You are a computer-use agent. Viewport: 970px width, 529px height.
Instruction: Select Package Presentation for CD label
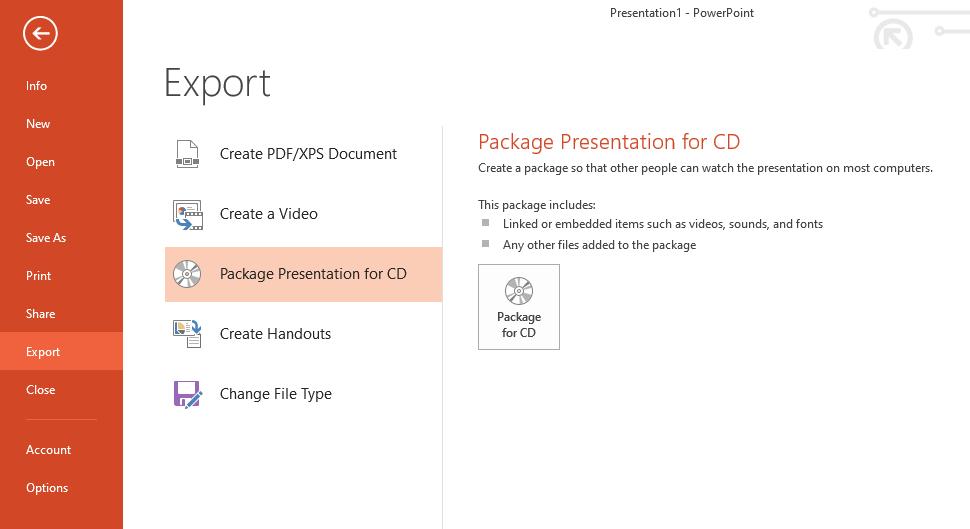pyautogui.click(x=313, y=274)
